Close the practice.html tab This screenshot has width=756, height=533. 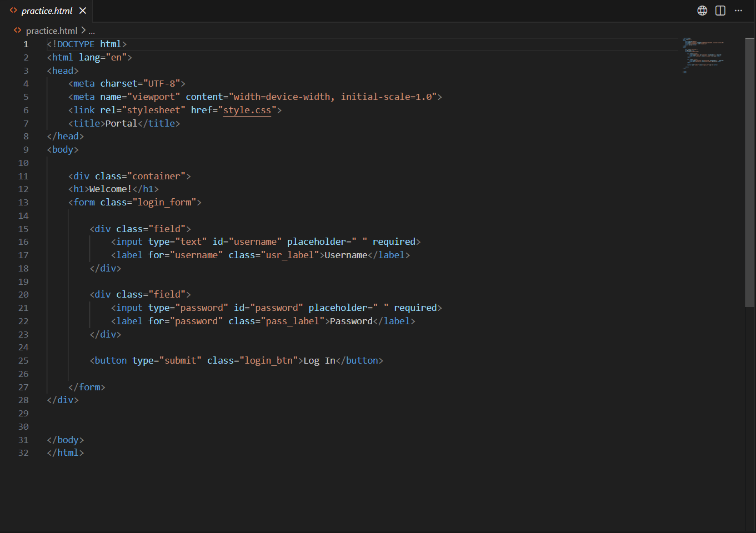coord(83,11)
